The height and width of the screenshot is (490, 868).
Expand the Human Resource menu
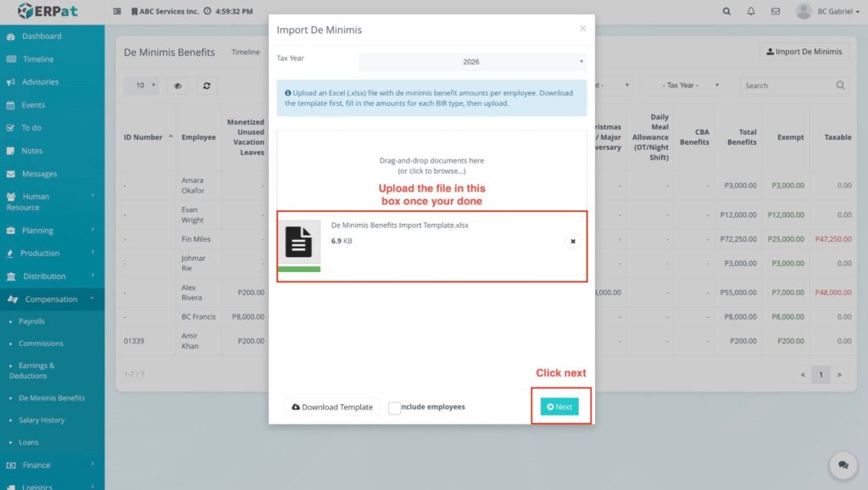tap(52, 202)
